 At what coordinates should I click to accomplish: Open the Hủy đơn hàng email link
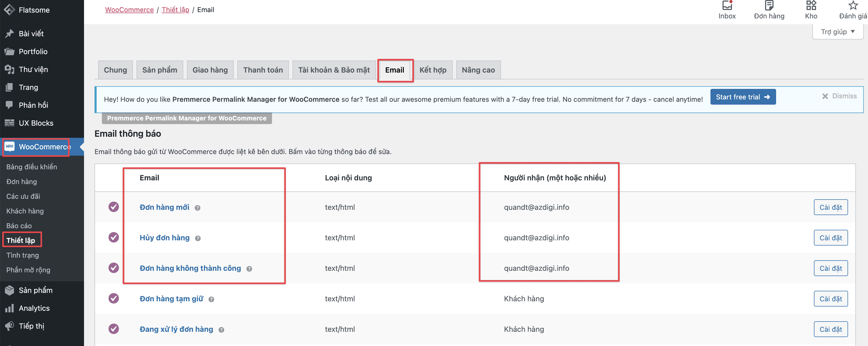[x=164, y=238]
